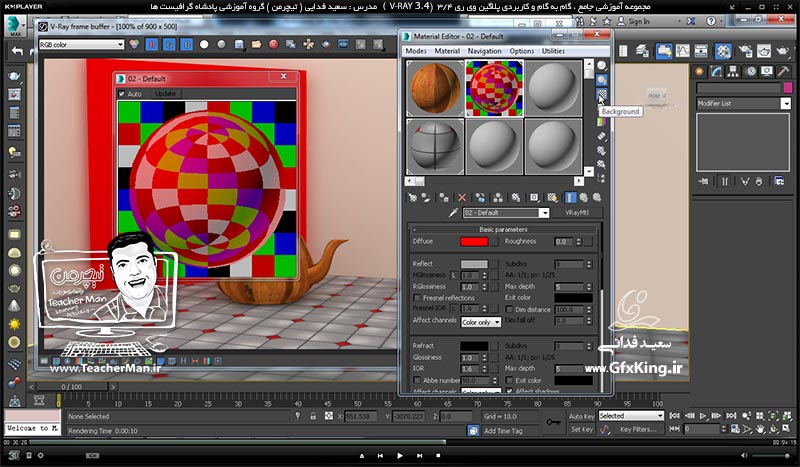Click Show Shaded Material in Viewport icon
This screenshot has width=800, height=467.
(553, 198)
